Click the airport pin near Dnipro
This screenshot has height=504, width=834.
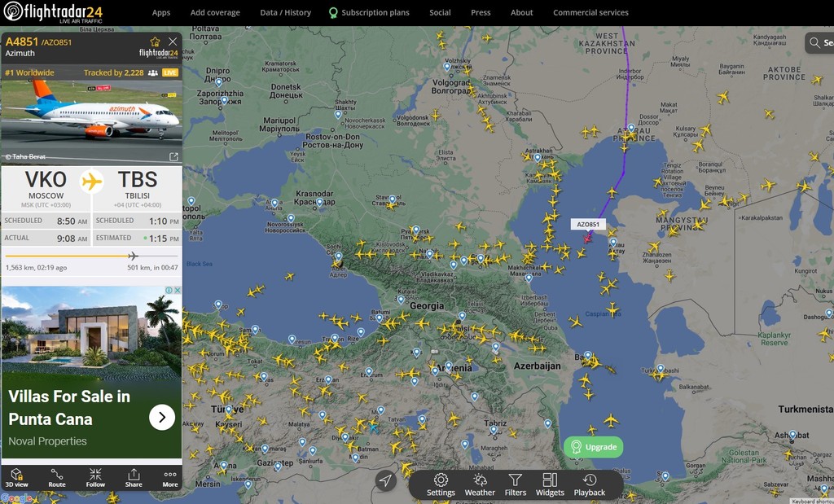(218, 82)
